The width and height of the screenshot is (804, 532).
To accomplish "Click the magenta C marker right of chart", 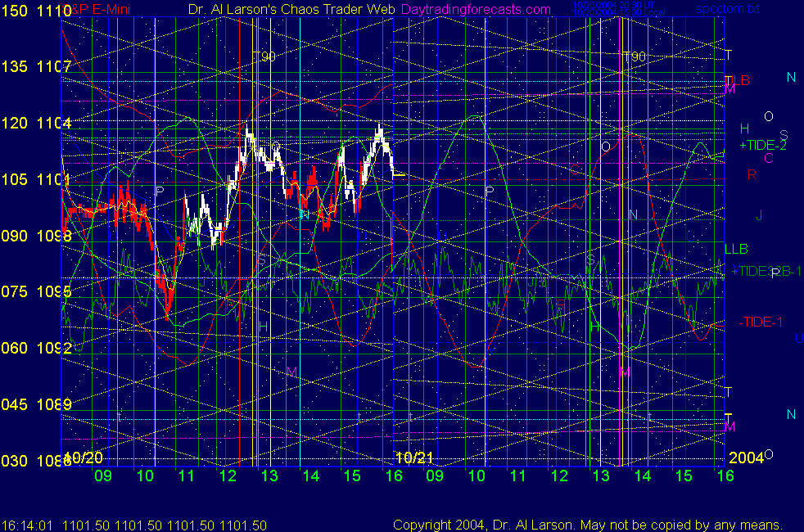I will (x=768, y=158).
